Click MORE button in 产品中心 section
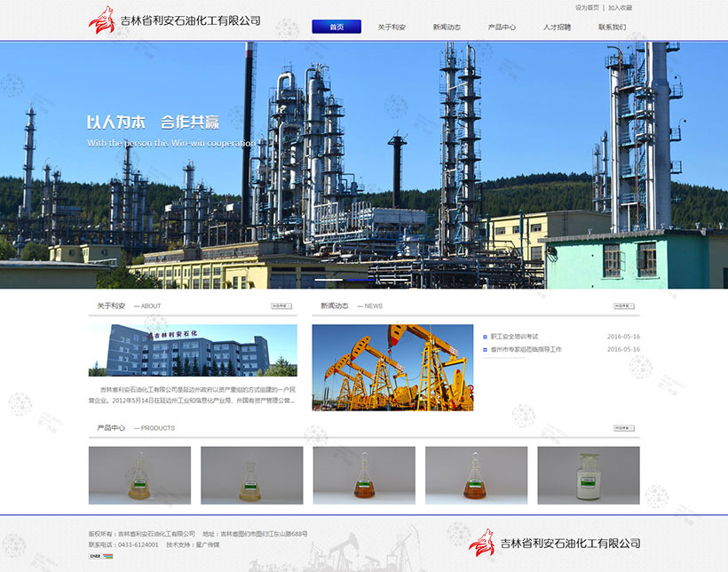The image size is (728, 572). click(624, 428)
